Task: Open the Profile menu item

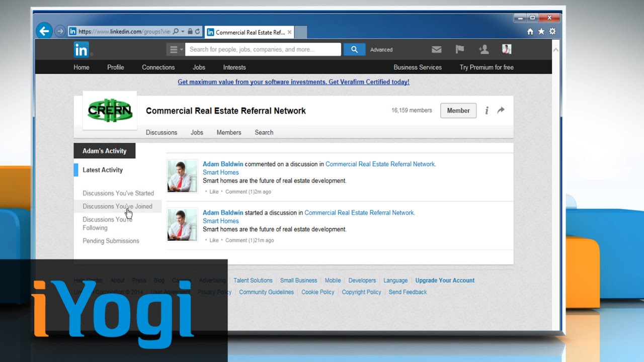Action: coord(115,67)
